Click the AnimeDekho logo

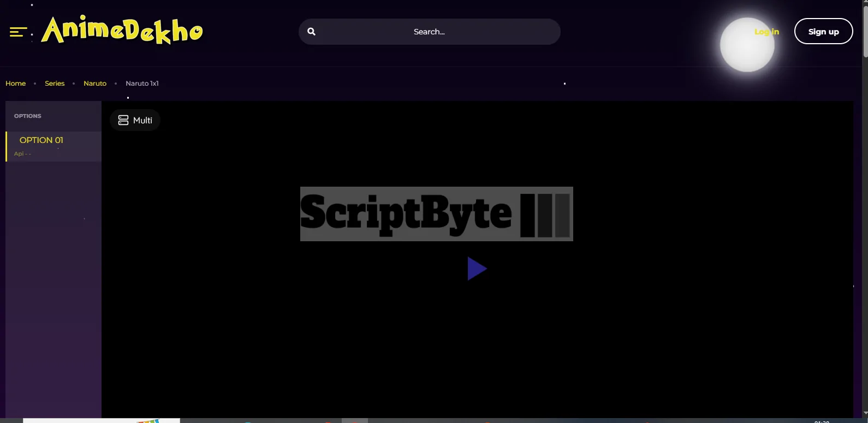122,31
